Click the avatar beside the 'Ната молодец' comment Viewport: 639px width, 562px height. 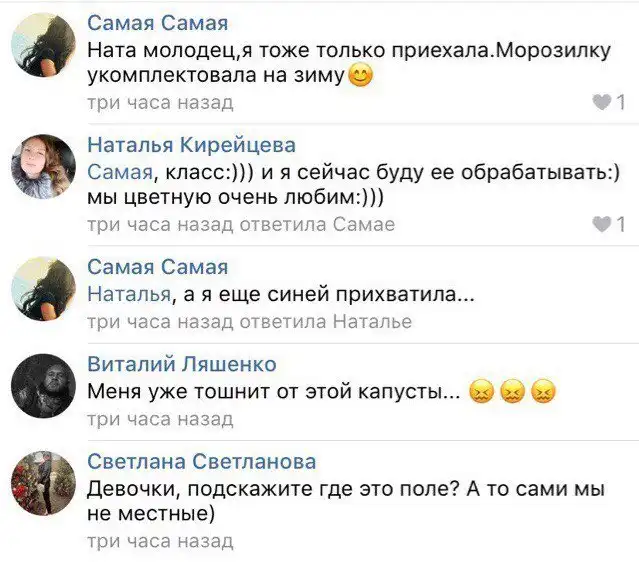click(x=43, y=45)
